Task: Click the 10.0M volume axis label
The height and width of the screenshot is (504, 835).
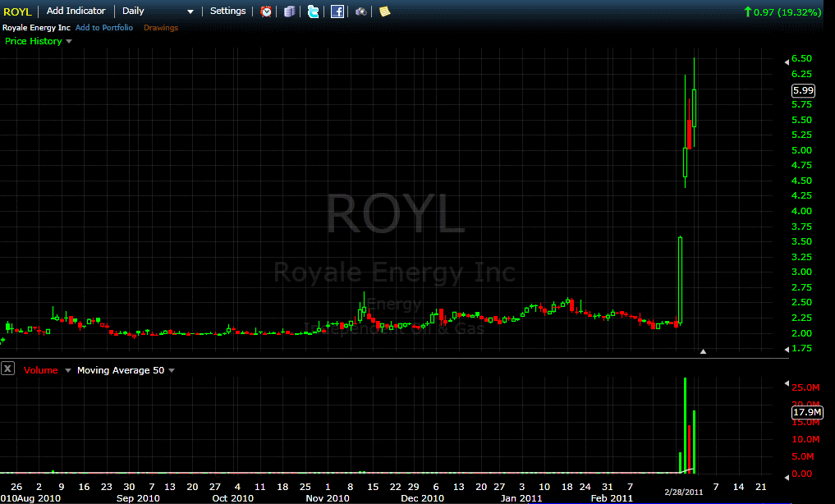Action: click(x=805, y=440)
